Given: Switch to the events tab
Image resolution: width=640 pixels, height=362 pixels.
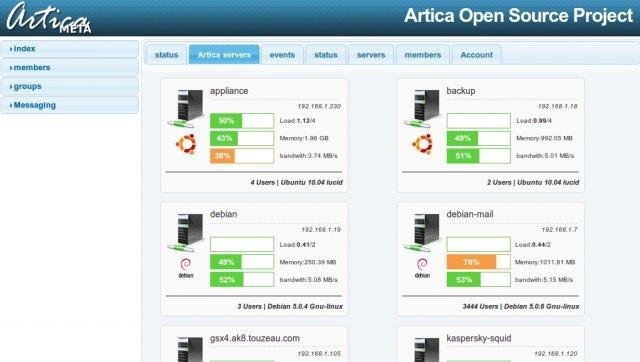Looking at the screenshot, I should (x=282, y=55).
